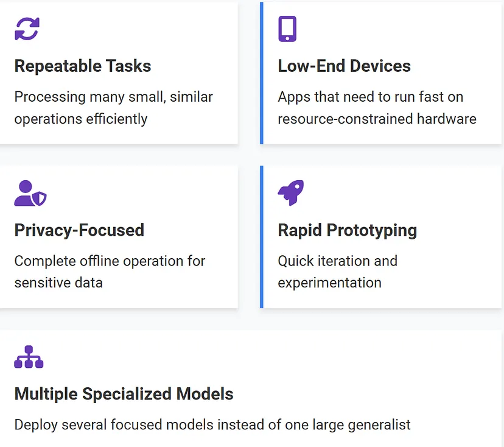The height and width of the screenshot is (447, 504).
Task: Click the Rapid Prototyping heading
Action: click(348, 230)
